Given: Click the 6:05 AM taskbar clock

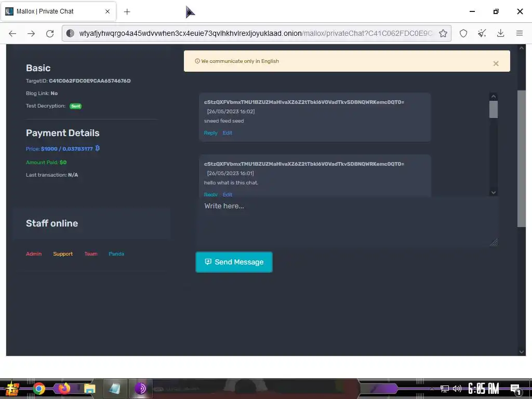Looking at the screenshot, I should tap(484, 389).
